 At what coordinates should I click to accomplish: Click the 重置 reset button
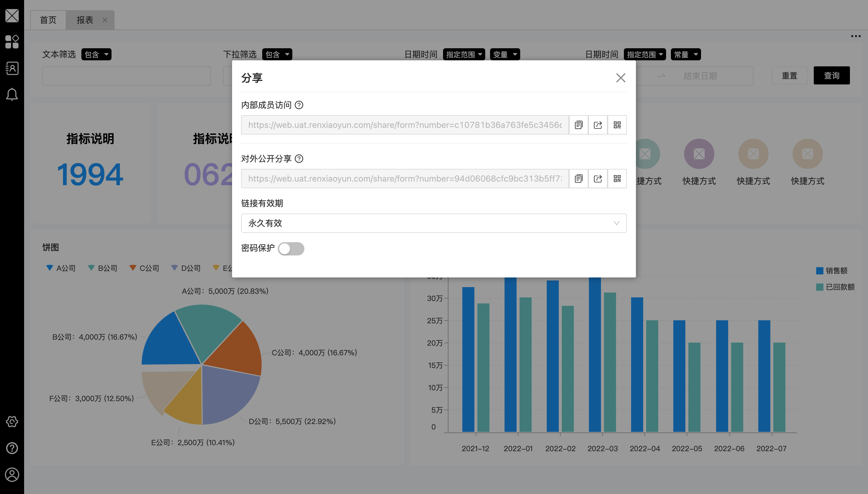pyautogui.click(x=789, y=75)
